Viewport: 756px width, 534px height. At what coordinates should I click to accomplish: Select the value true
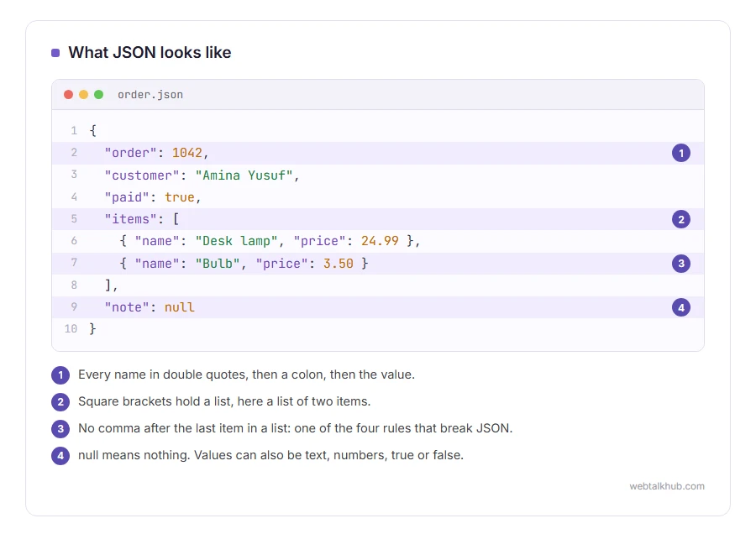click(x=180, y=197)
